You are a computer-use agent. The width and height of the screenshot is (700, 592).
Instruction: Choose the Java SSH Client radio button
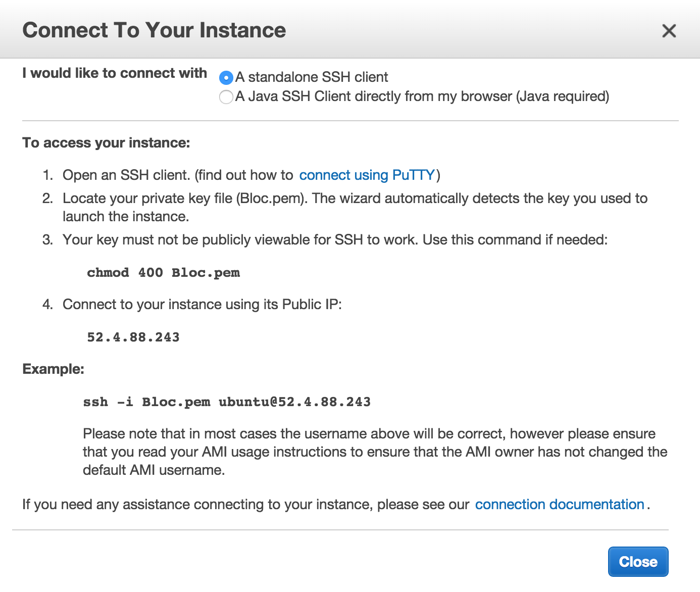(x=226, y=96)
